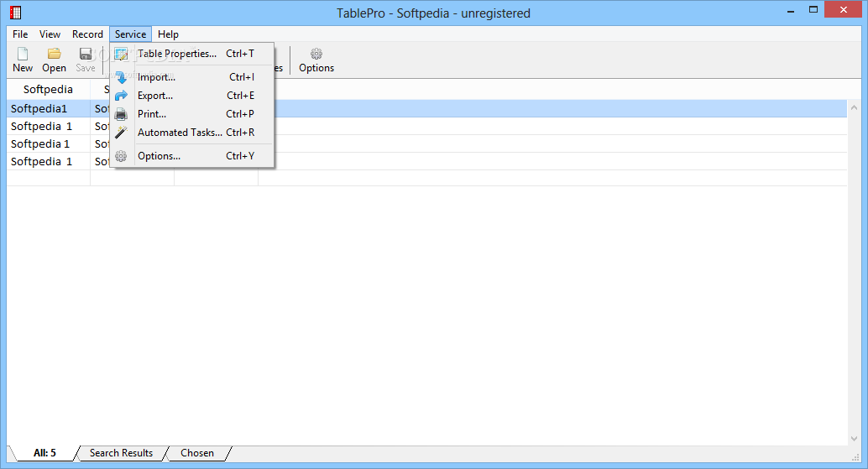Click the Import down-arrow menu icon
Screen dimensions: 868x469
[121, 77]
